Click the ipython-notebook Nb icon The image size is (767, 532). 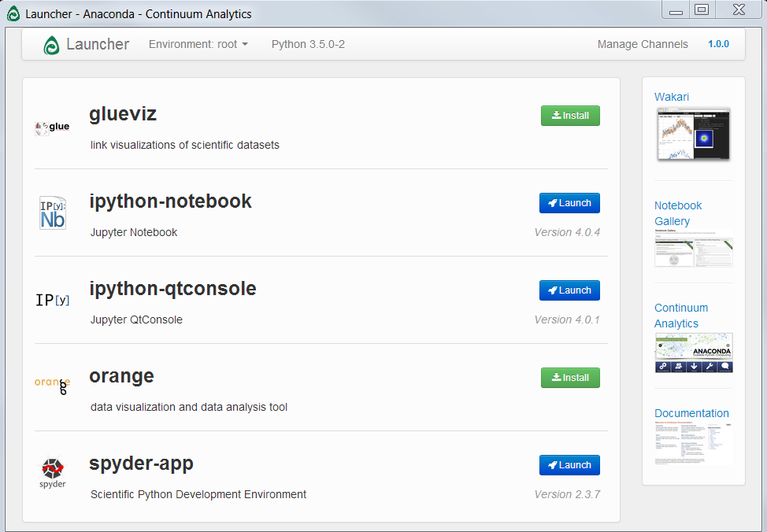pyautogui.click(x=53, y=213)
